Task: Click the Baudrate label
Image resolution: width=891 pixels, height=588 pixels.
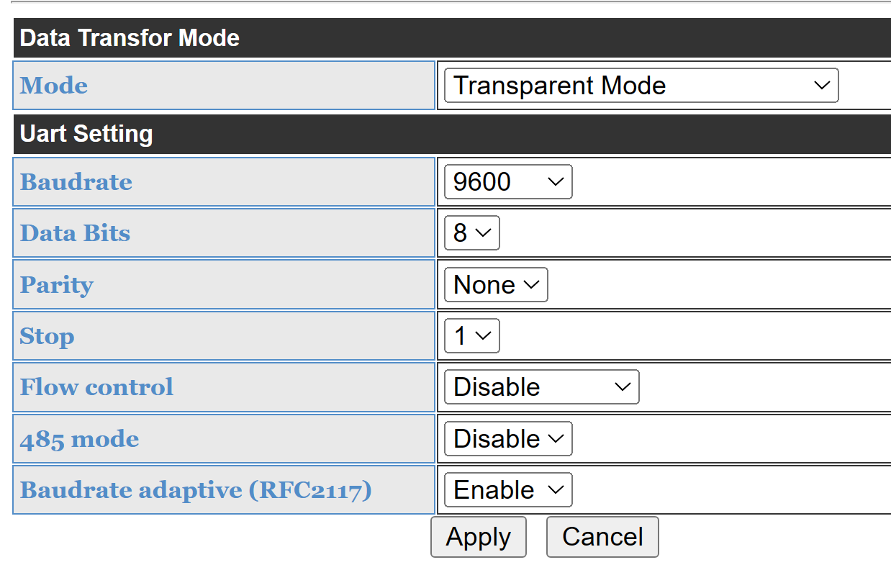Action: point(76,182)
